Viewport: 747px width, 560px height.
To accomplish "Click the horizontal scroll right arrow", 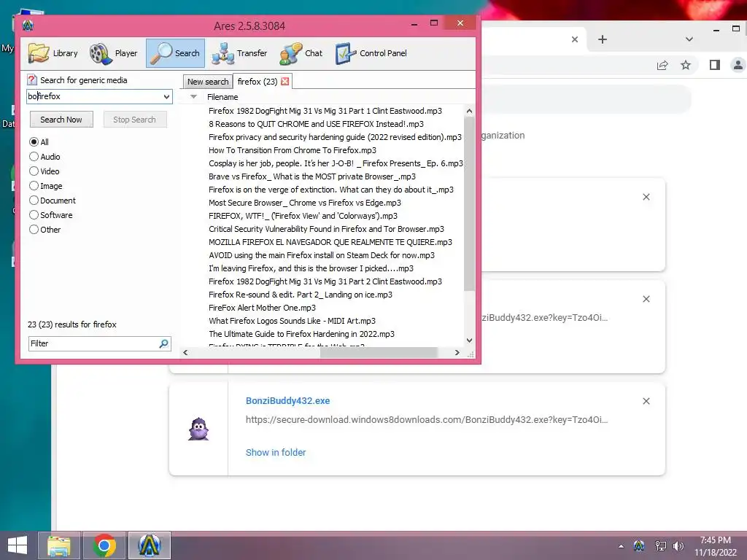I will [x=457, y=352].
